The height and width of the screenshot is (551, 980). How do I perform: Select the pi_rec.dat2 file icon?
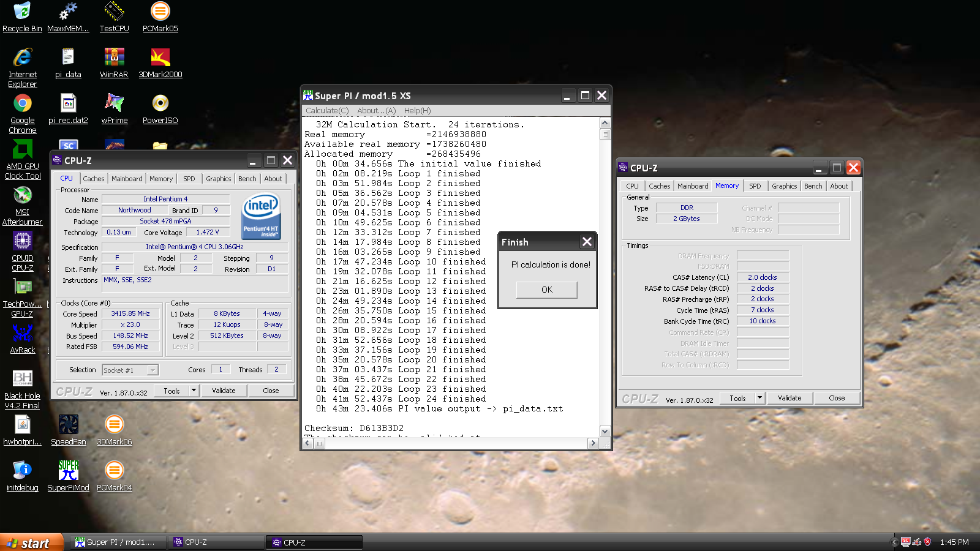coord(68,110)
